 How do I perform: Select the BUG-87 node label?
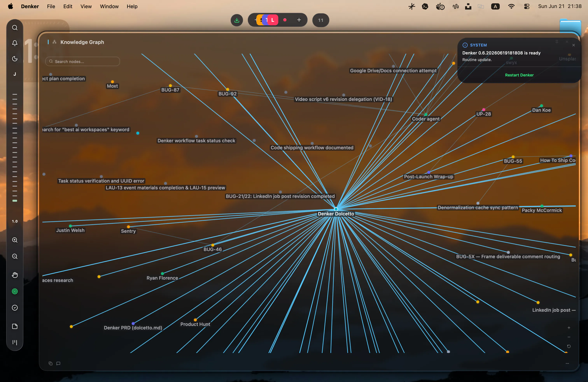pos(170,90)
